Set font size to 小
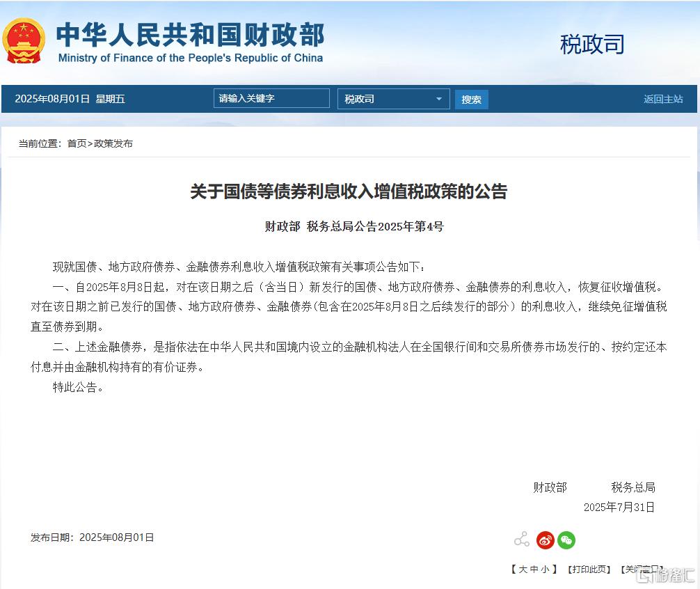The height and width of the screenshot is (589, 700). coord(545,570)
